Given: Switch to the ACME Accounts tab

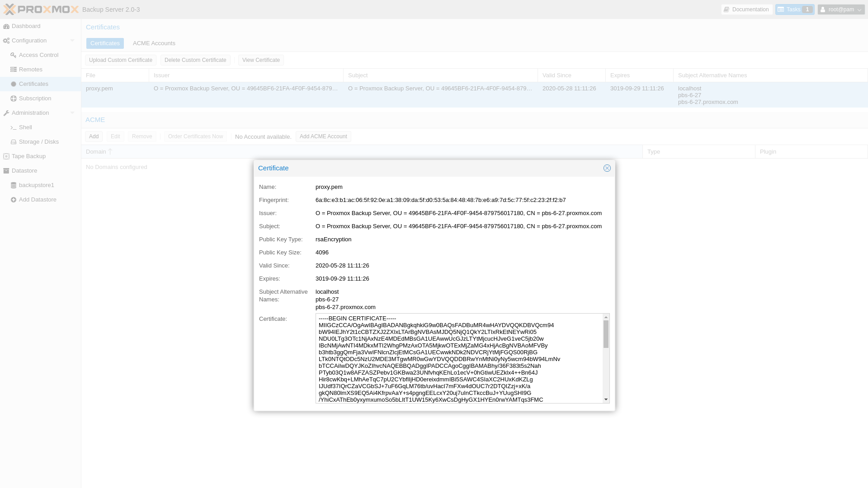Looking at the screenshot, I should click(154, 43).
